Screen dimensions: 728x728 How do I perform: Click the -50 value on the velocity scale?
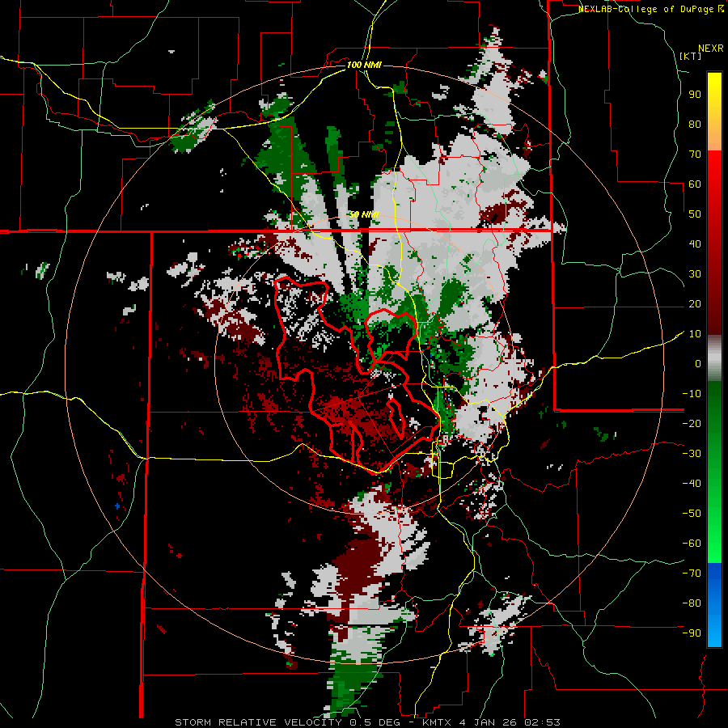692,514
